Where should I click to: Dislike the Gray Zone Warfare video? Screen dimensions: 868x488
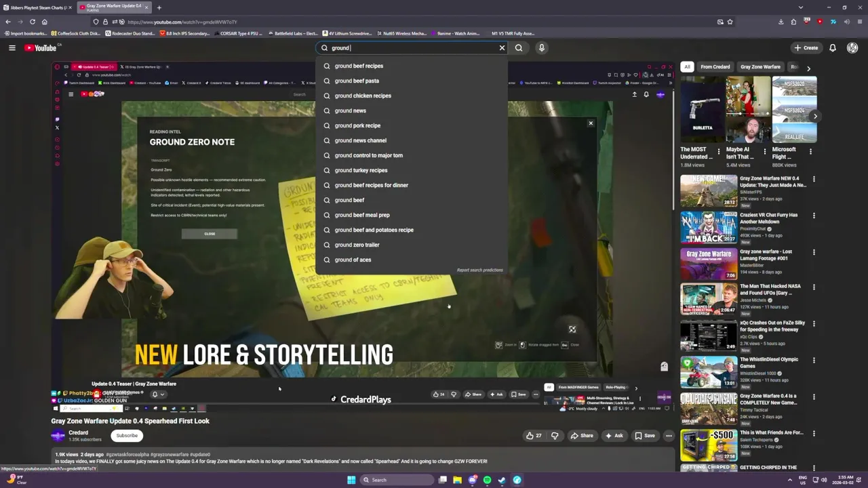(x=555, y=436)
